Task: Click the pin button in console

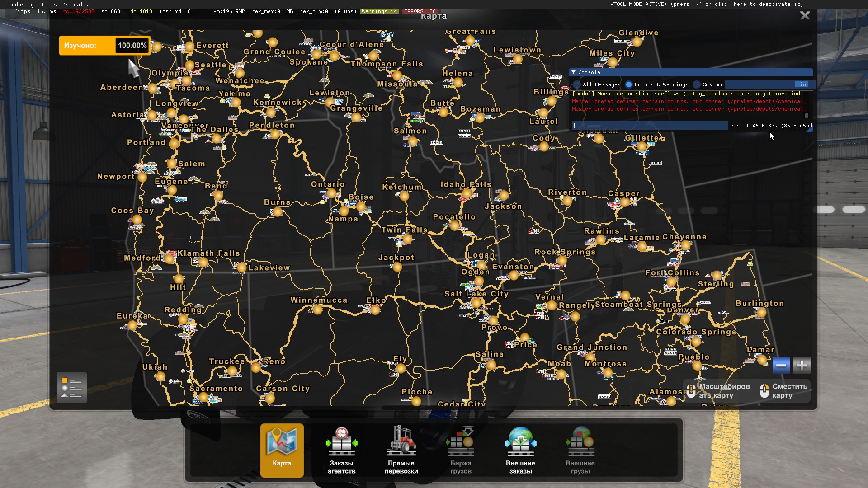Action: pos(801,84)
